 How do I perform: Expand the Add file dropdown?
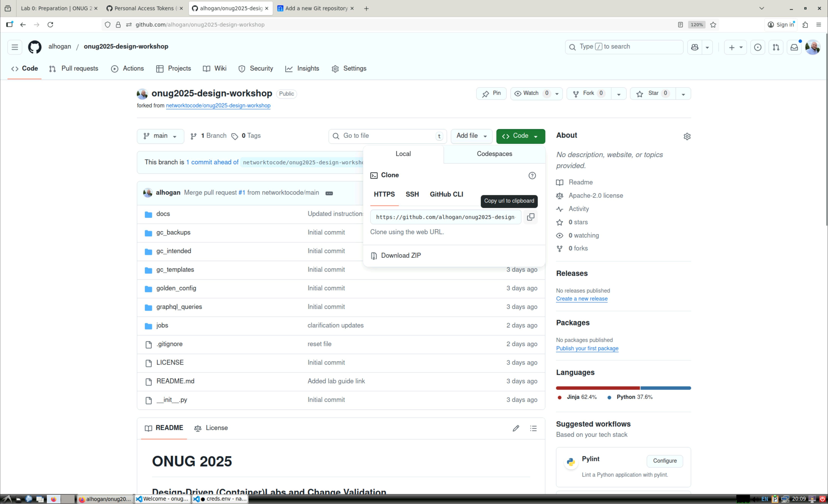pos(471,136)
